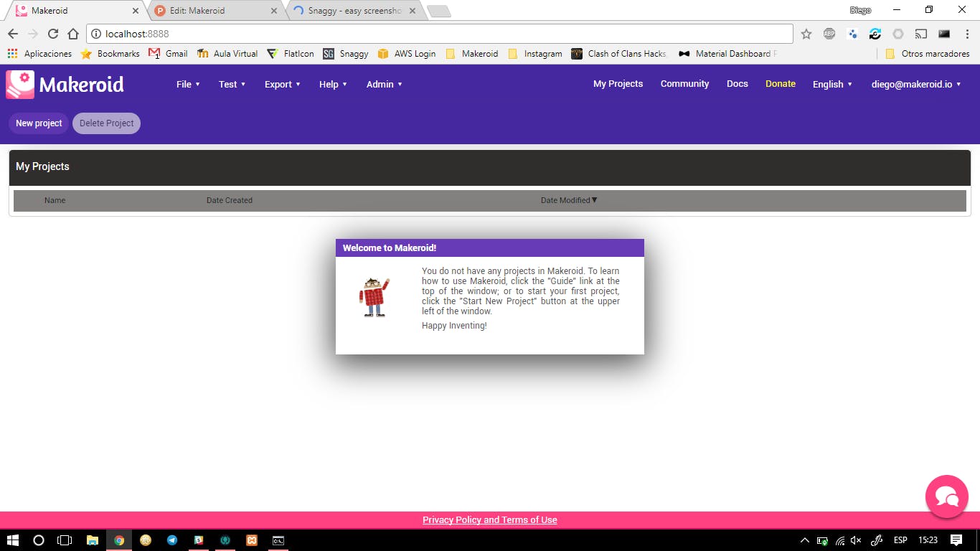Sort projects by Date Created column

230,200
